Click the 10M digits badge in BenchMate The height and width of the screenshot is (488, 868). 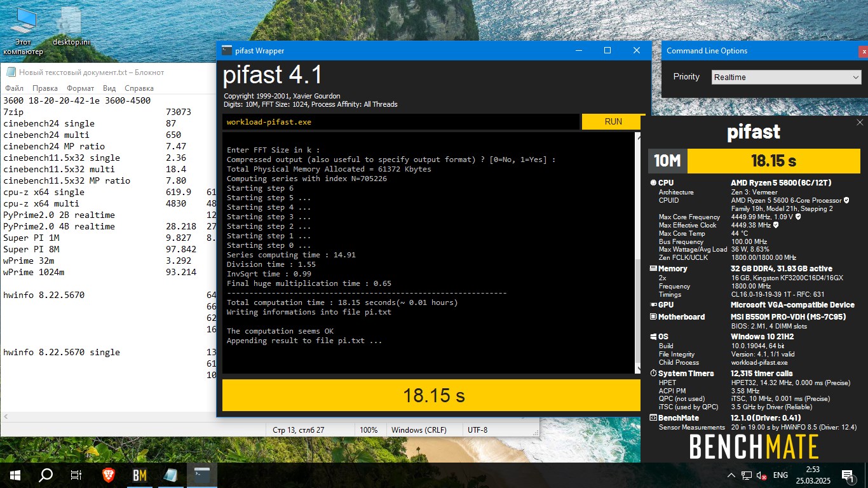click(x=668, y=161)
